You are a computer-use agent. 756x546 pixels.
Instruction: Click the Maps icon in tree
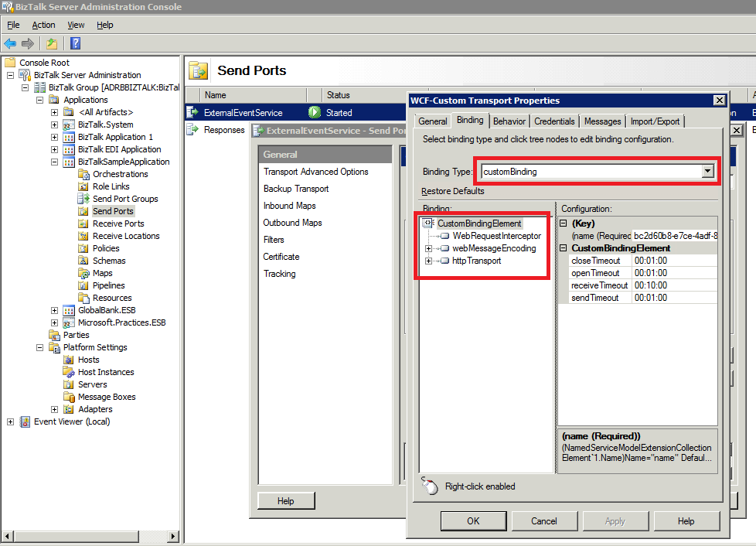83,273
